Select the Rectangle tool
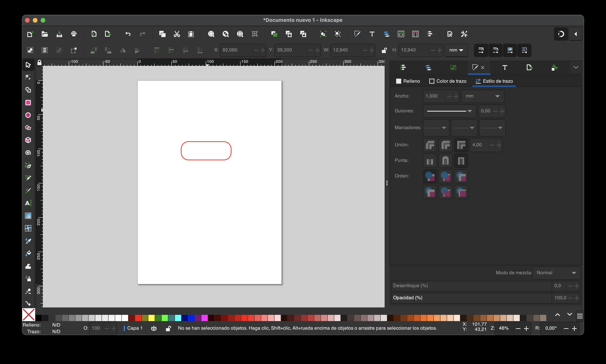This screenshot has height=364, width=606. coord(28,103)
